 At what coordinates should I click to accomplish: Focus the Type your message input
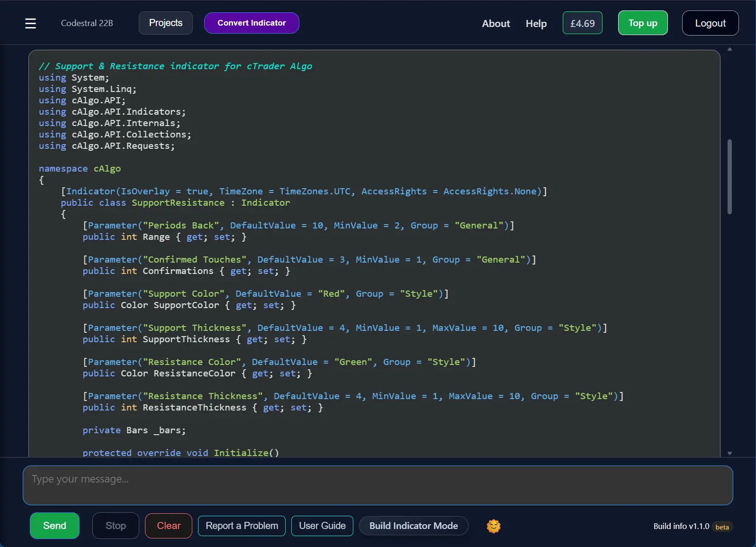pyautogui.click(x=378, y=485)
